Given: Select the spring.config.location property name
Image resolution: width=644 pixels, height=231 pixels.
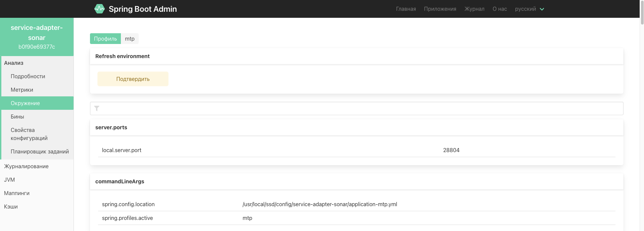Looking at the screenshot, I should (128, 204).
